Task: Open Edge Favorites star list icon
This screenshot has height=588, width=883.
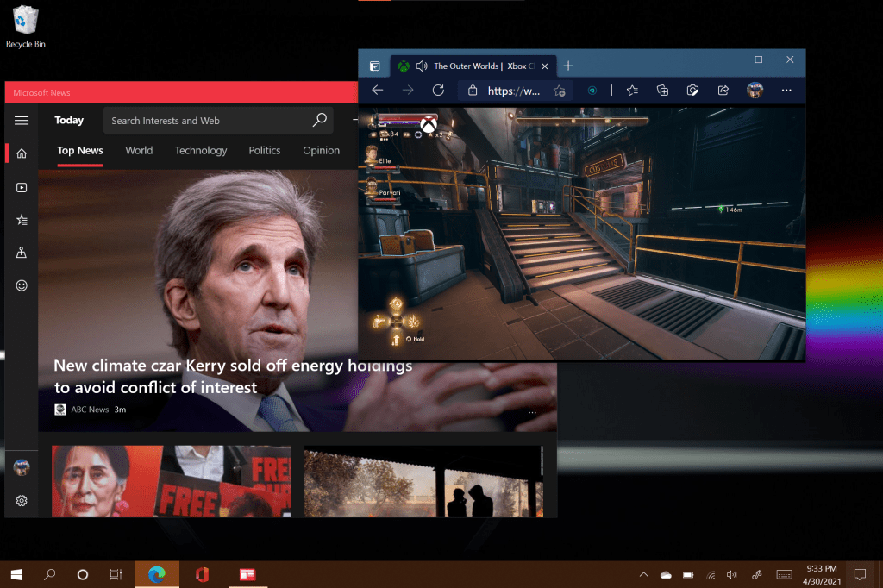Action: (x=632, y=90)
